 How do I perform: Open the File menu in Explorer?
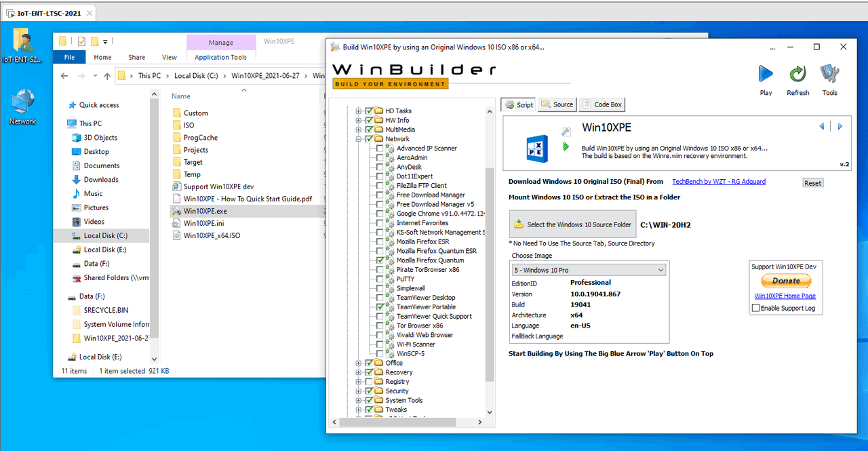tap(69, 58)
